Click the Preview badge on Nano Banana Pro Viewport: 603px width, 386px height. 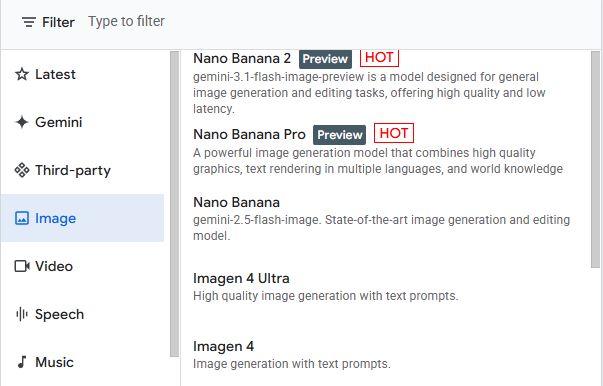[x=340, y=135]
